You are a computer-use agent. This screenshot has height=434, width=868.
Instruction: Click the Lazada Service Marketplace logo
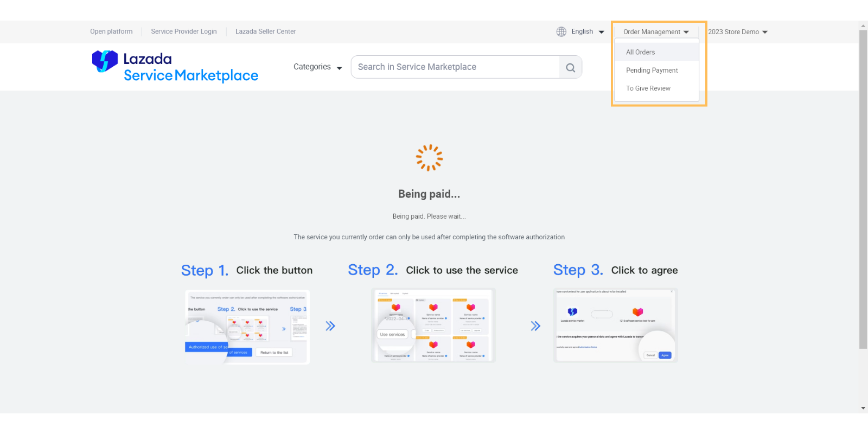click(175, 67)
